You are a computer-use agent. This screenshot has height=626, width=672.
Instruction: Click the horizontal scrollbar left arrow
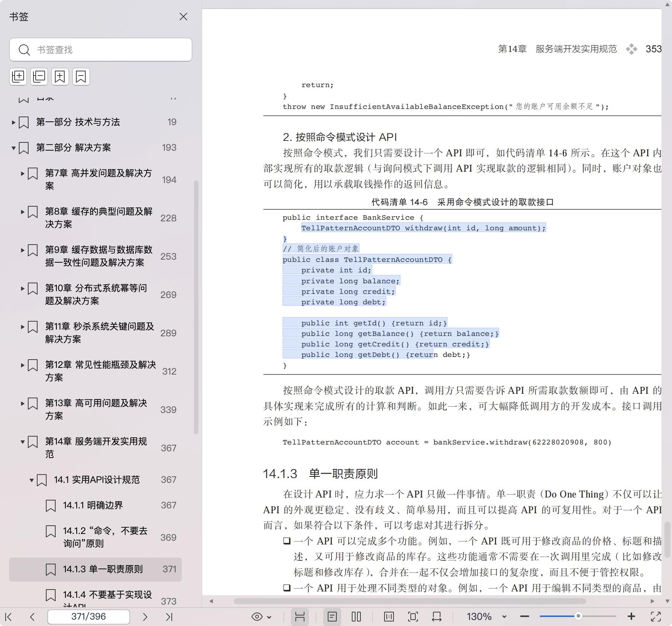coord(212,601)
